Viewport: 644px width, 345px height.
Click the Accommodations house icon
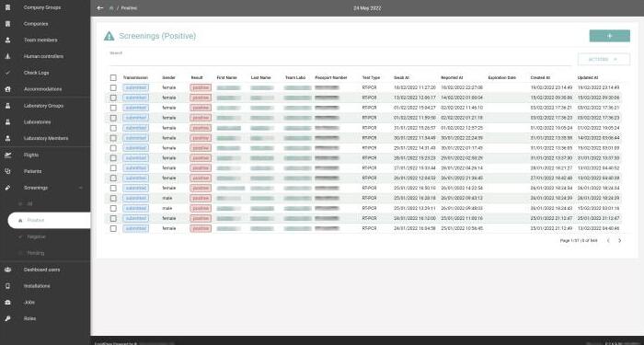pyautogui.click(x=7, y=89)
